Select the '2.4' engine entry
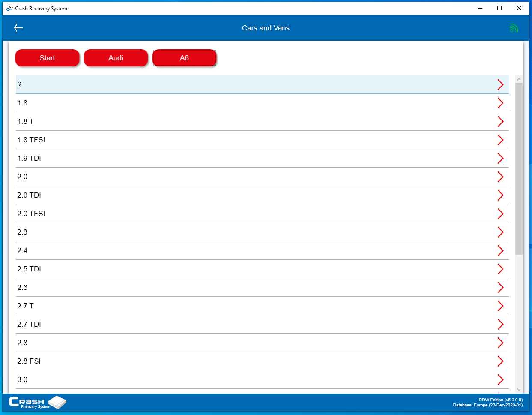 tap(262, 250)
